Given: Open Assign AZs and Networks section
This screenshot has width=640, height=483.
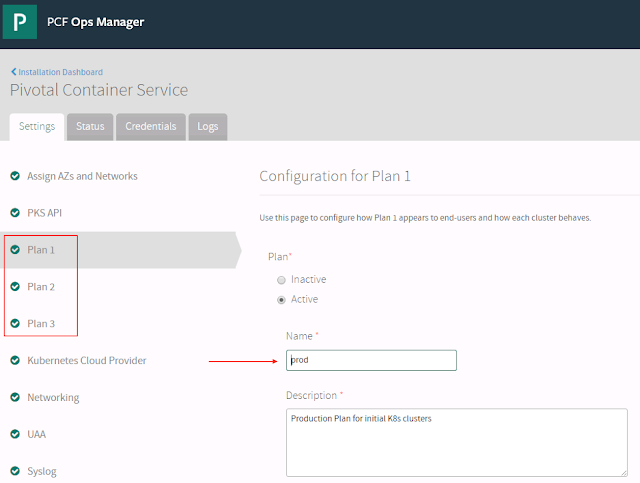Looking at the screenshot, I should (82, 176).
